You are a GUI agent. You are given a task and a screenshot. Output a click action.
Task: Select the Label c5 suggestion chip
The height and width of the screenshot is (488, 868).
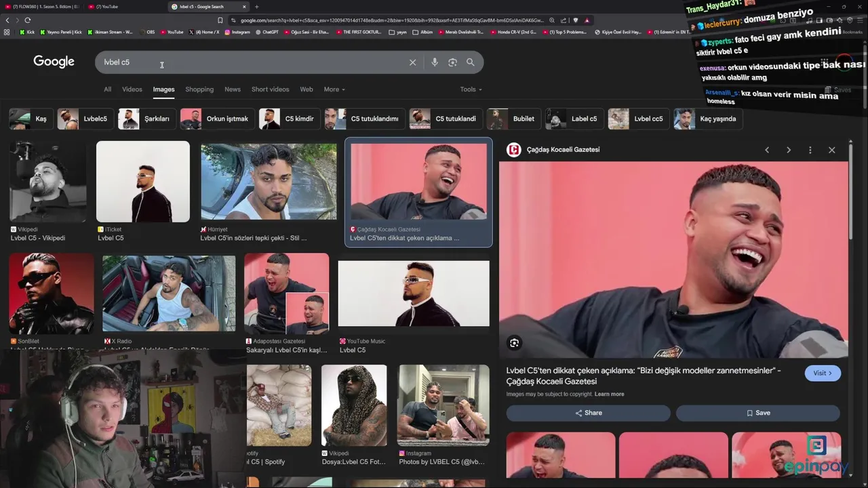point(573,119)
